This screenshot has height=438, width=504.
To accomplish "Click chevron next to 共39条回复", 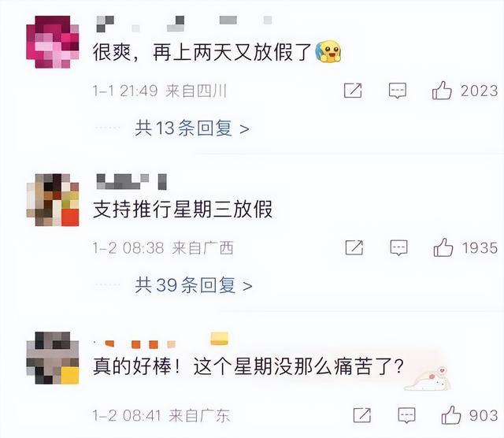I will point(247,286).
